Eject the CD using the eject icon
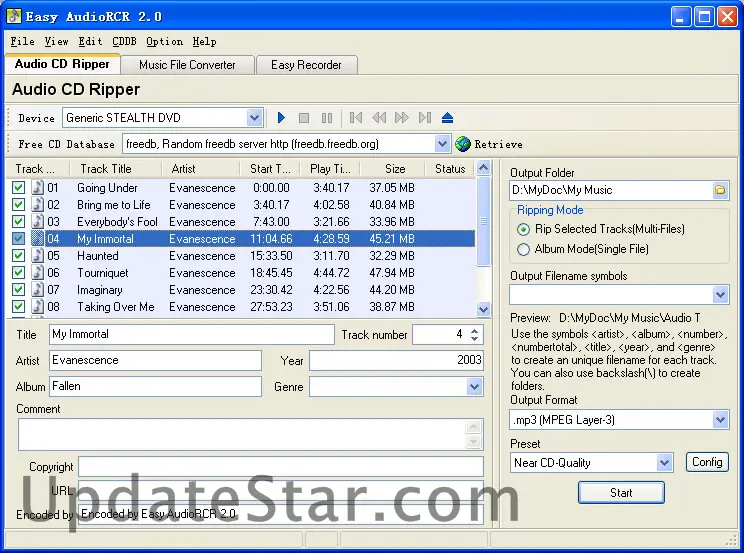 (448, 118)
